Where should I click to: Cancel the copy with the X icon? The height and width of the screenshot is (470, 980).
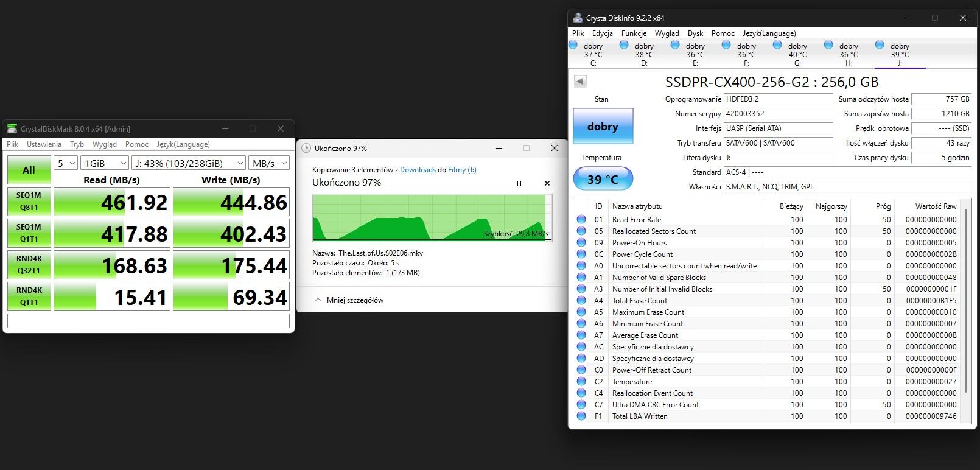(547, 183)
